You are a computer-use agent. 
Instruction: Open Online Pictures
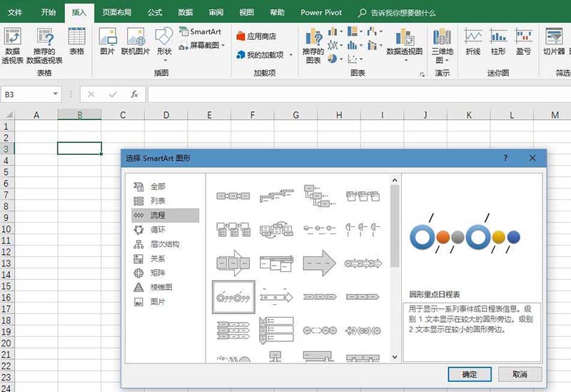pos(136,41)
